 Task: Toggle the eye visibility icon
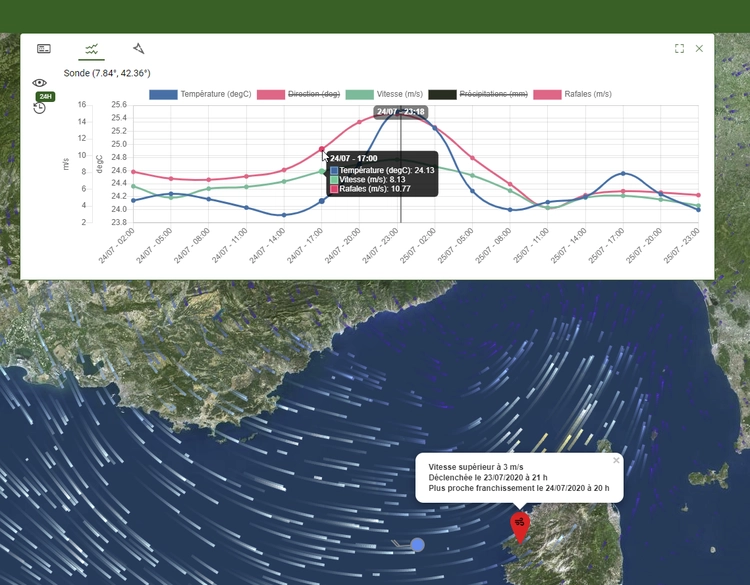[x=39, y=83]
